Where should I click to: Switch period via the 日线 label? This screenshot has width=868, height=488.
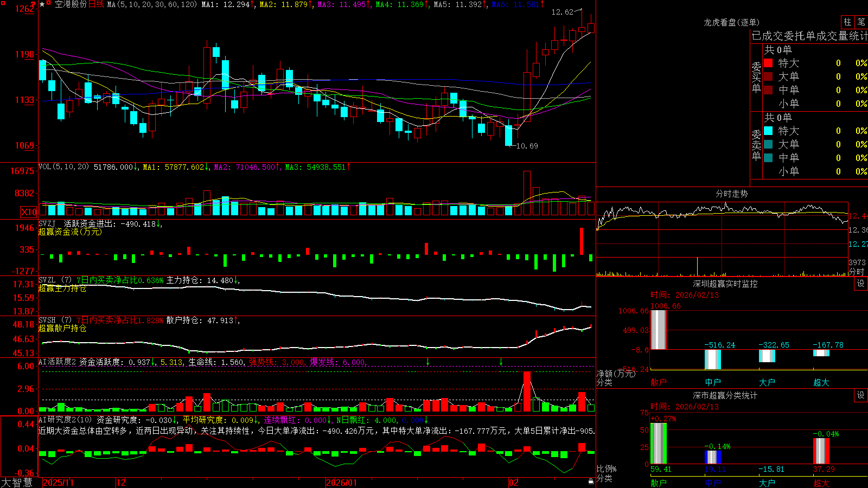pyautogui.click(x=96, y=4)
